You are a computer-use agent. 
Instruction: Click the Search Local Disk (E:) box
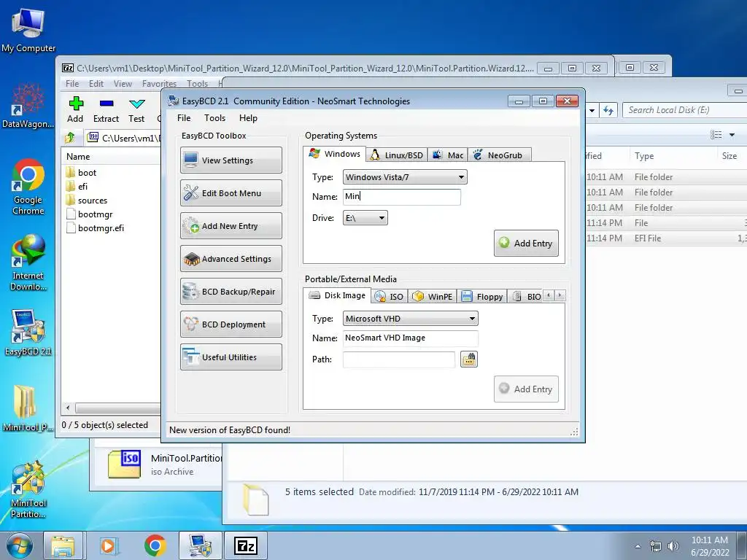click(x=685, y=110)
